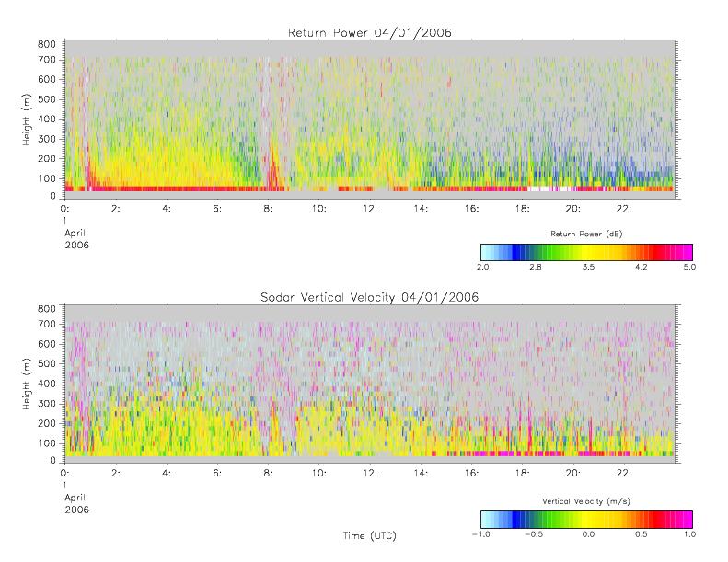Click the "20:" time tick under Vertical Velocity plot
Screen dimensions: 728x562
573,473
